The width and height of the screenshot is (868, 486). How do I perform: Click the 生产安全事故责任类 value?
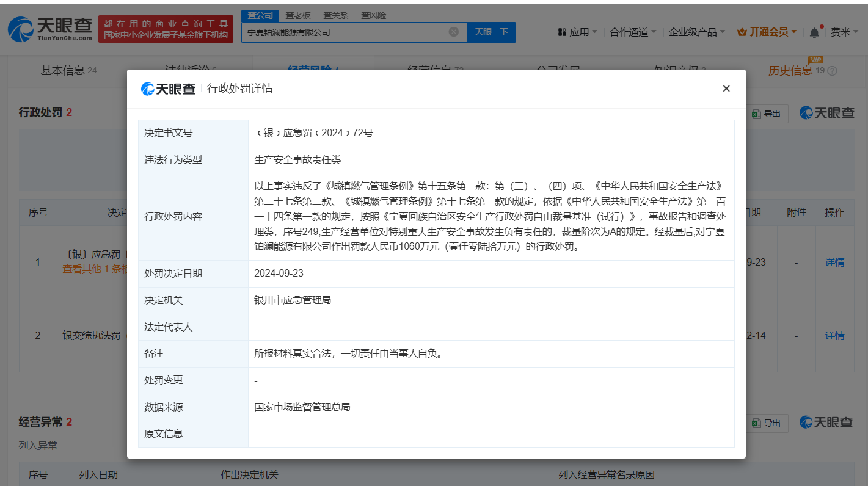pos(297,160)
